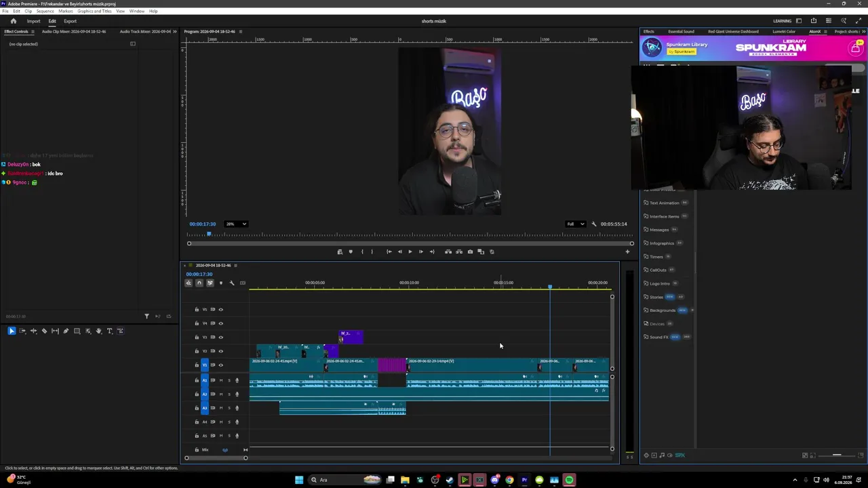Toggle lock on track V3
Viewport: 868px width, 488px height.
(x=197, y=337)
